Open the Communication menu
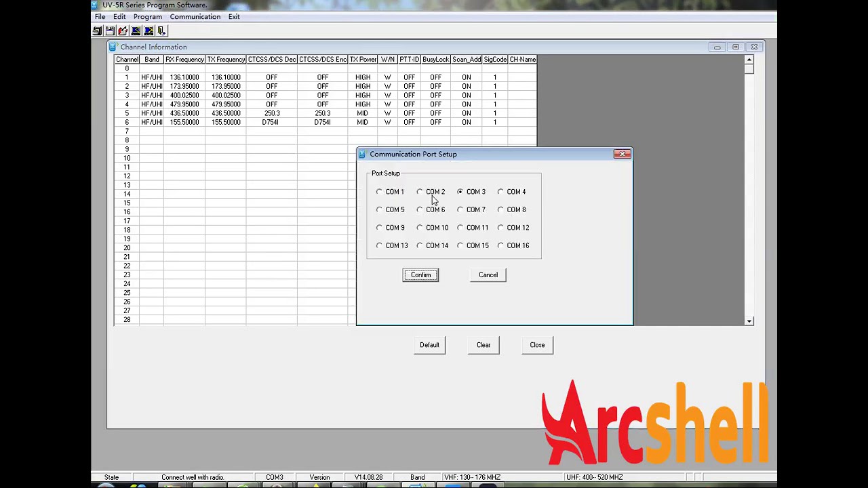Screen dimensions: 868x488 [195, 16]
